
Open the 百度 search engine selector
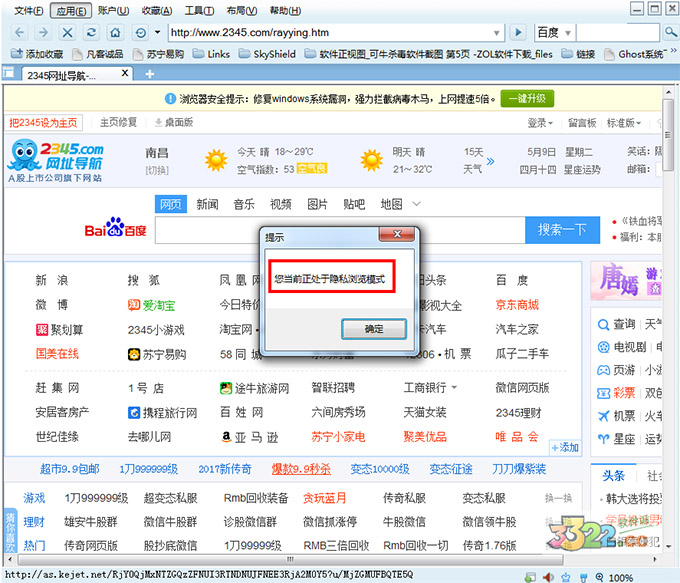[x=555, y=33]
